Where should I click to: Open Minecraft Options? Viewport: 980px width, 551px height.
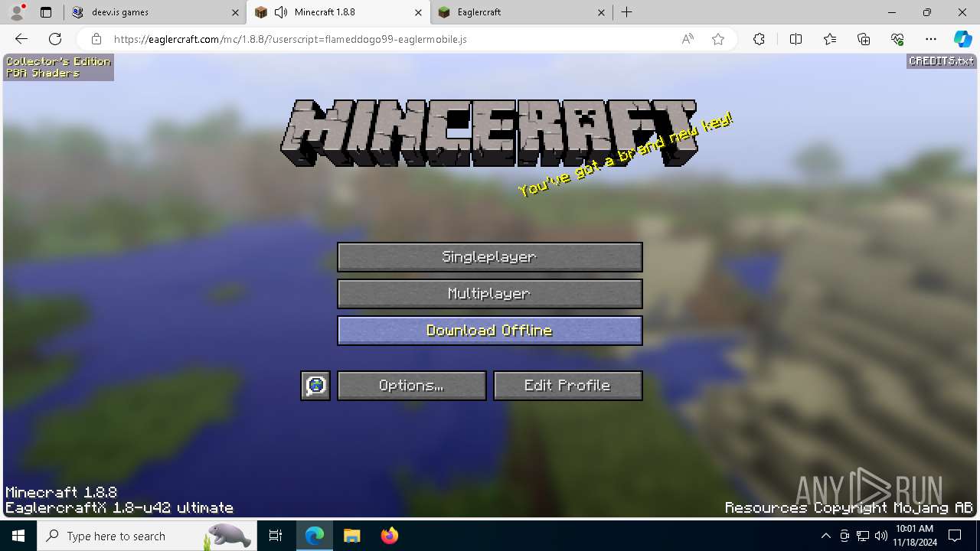click(412, 386)
